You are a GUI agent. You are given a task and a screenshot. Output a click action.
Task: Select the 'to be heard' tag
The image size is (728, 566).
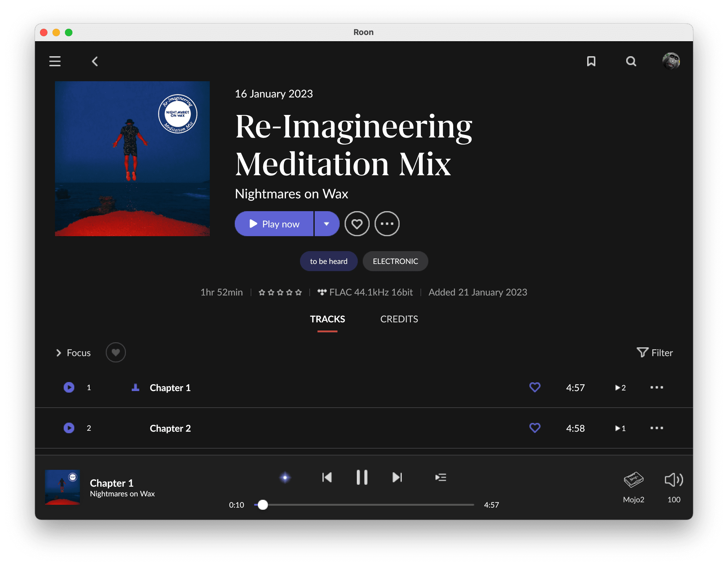329,261
